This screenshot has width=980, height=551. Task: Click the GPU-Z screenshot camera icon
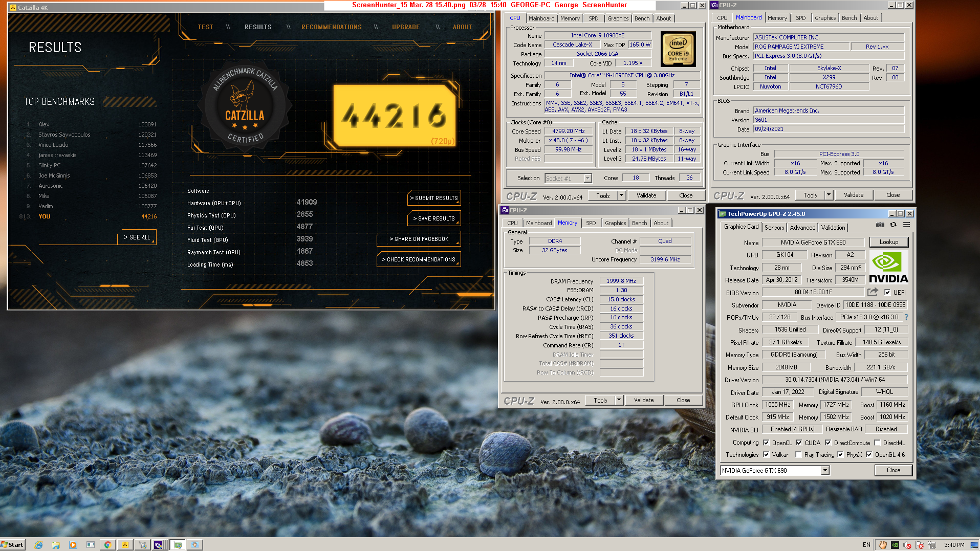tap(880, 225)
